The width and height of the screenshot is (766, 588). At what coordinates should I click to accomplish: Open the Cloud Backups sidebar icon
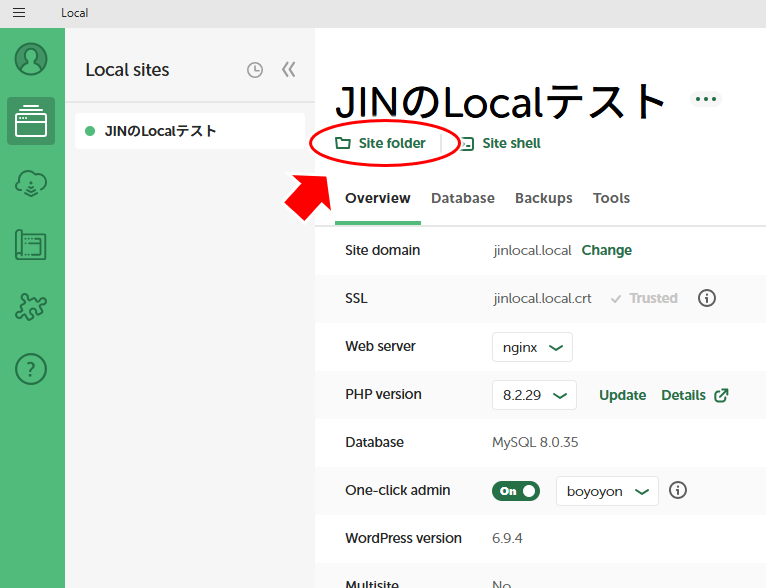[31, 184]
